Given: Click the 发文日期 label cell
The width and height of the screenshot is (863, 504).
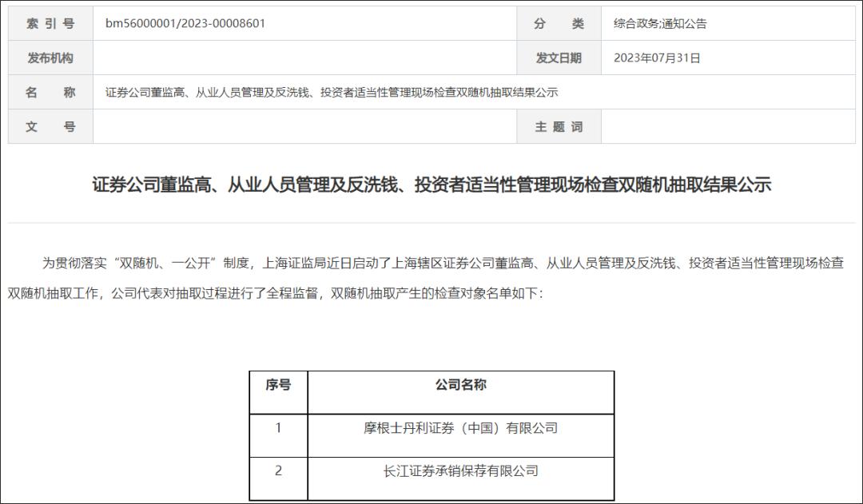Looking at the screenshot, I should [559, 58].
